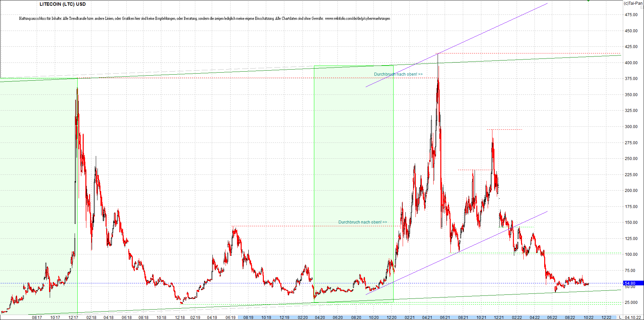Click the 300.00 price axis label
Viewport: 644px width, 320px height.
click(x=631, y=127)
